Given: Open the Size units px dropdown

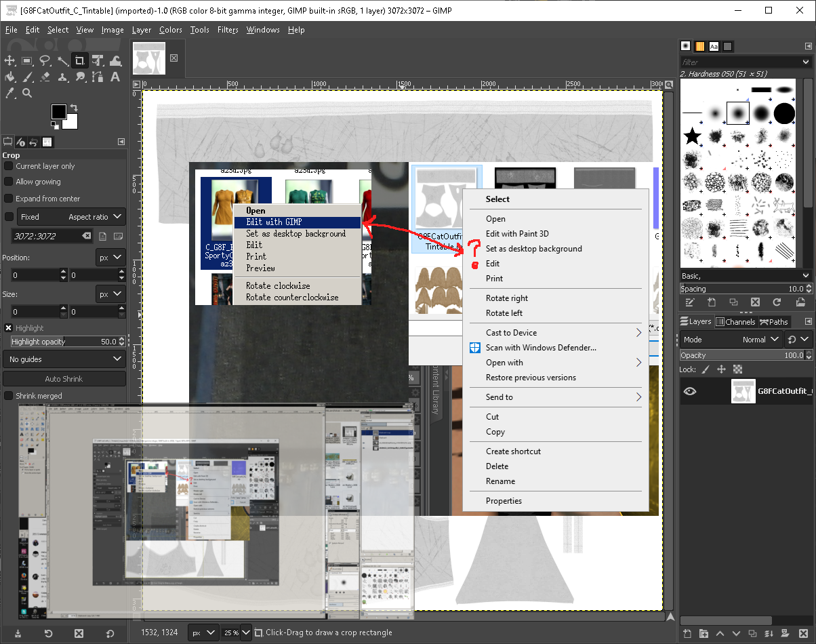Looking at the screenshot, I should (110, 294).
